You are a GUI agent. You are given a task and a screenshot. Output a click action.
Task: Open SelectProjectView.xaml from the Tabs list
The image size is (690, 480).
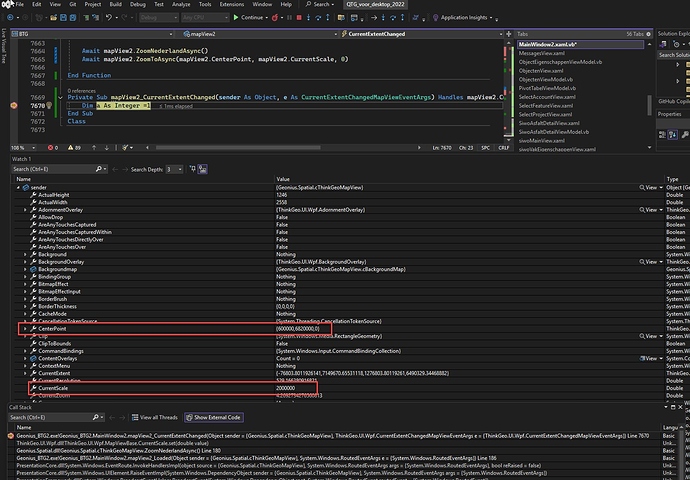(546, 114)
